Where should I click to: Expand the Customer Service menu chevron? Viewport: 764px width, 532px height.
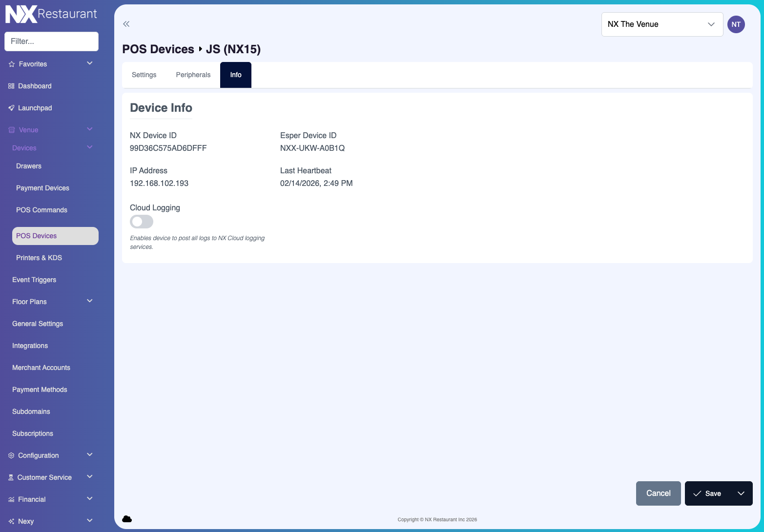(90, 477)
